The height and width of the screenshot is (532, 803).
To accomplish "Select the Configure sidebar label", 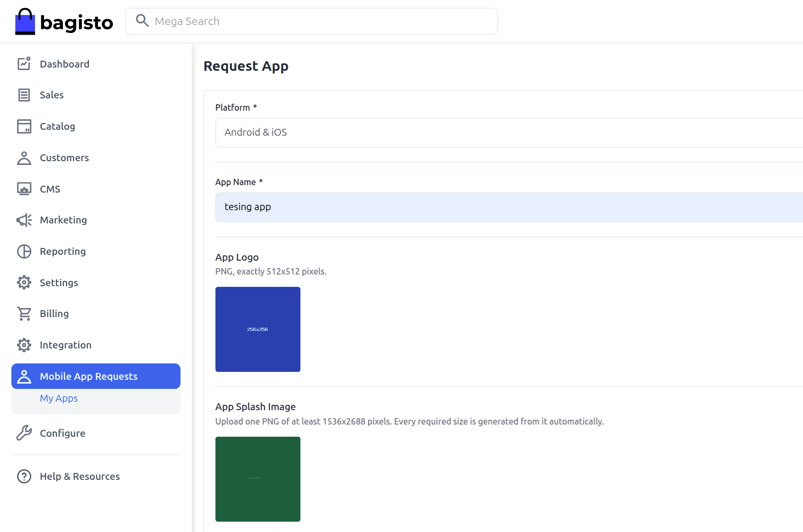I will point(62,433).
